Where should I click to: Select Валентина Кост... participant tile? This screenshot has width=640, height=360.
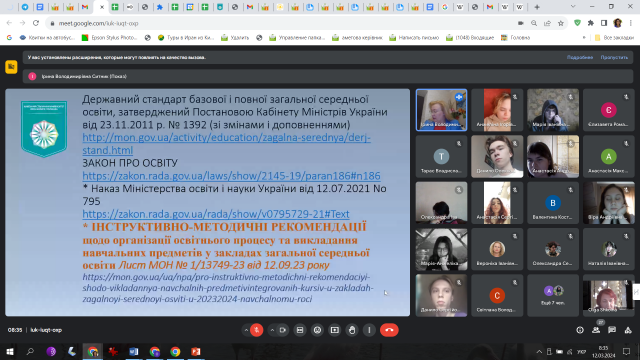[x=553, y=203]
